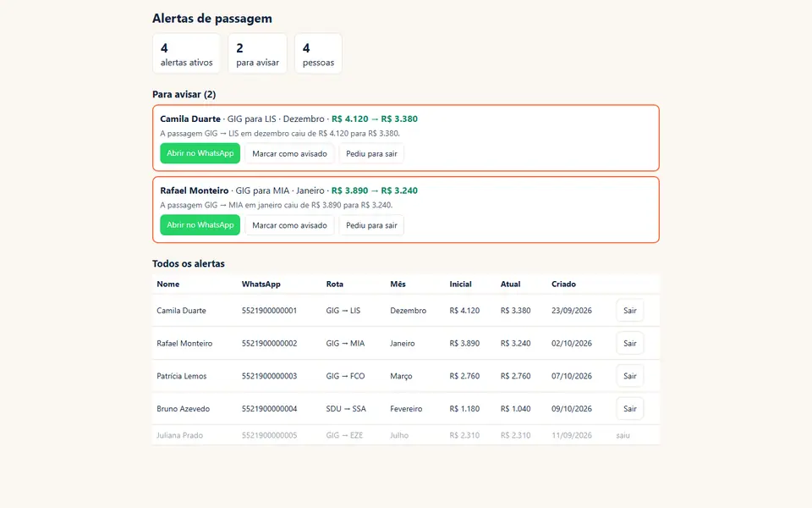Screen dimensions: 812x508
Task: Click the 'Para avisar (2)' heading
Action: [x=184, y=94]
